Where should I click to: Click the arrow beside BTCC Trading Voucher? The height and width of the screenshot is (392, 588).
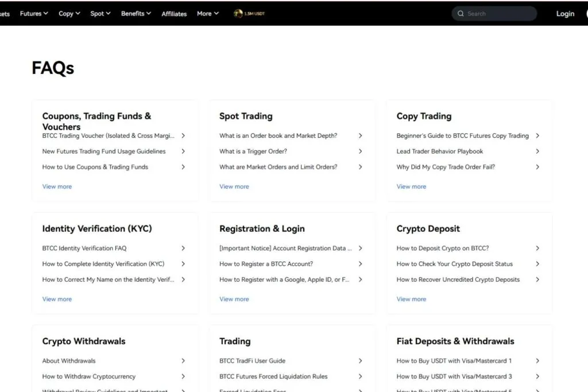(183, 135)
